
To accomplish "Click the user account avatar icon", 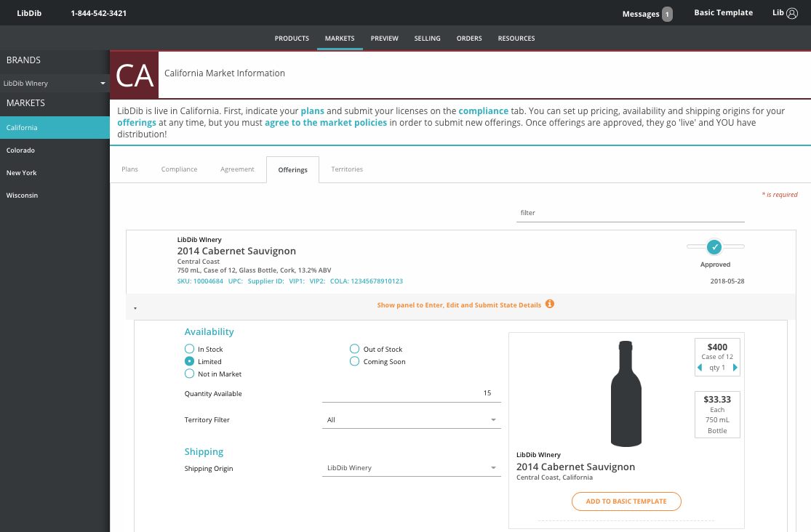I will tap(792, 13).
